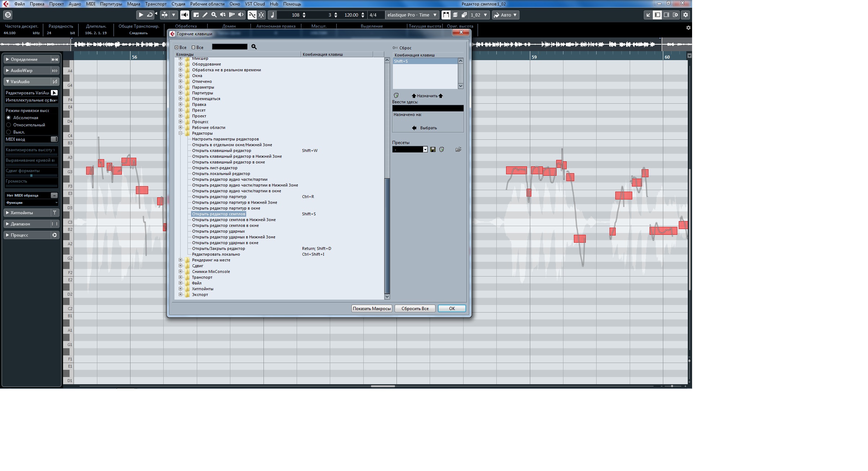Click the save preset floppy icon
Image resolution: width=868 pixels, height=471 pixels.
point(433,149)
